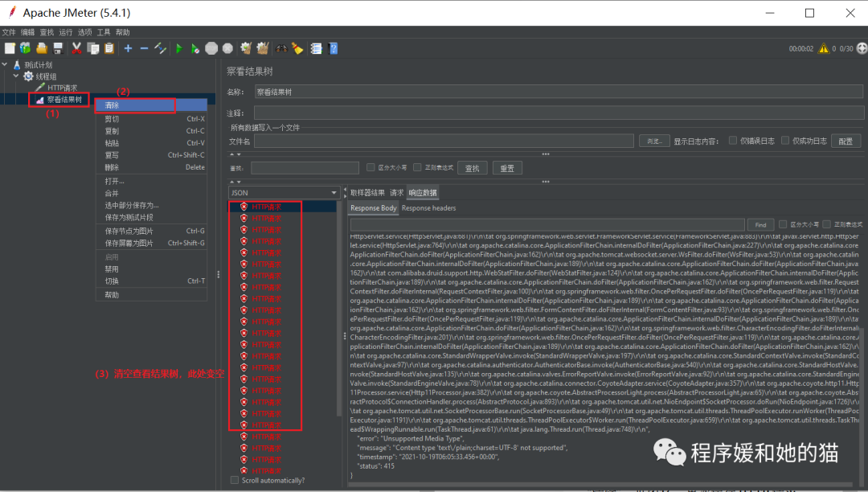Click the yellow warning triangle log icon
868x492 pixels.
(824, 49)
